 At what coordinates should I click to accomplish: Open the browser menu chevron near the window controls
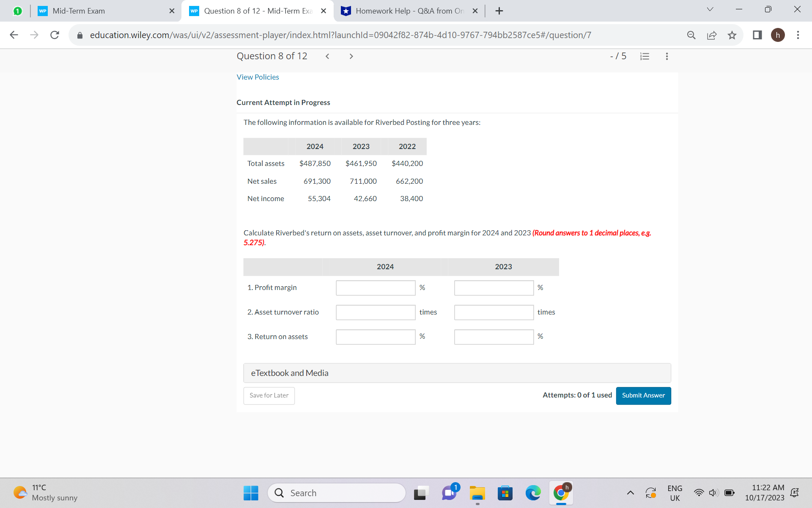710,9
